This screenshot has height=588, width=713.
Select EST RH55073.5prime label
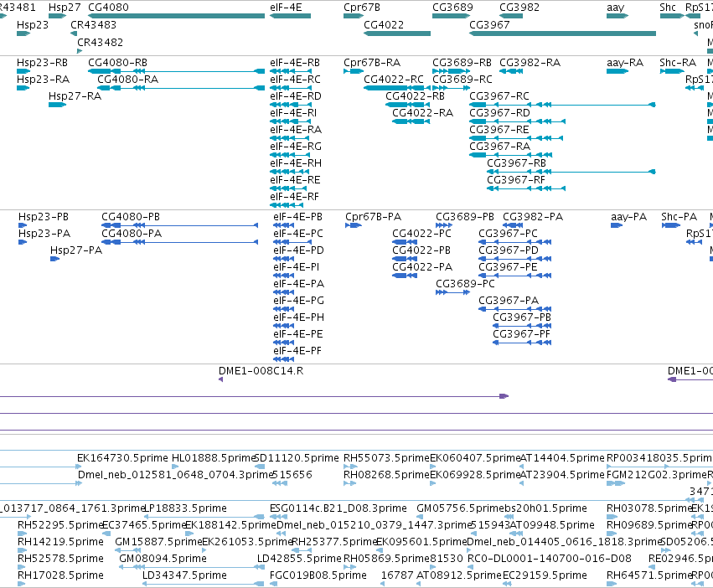[x=386, y=457]
